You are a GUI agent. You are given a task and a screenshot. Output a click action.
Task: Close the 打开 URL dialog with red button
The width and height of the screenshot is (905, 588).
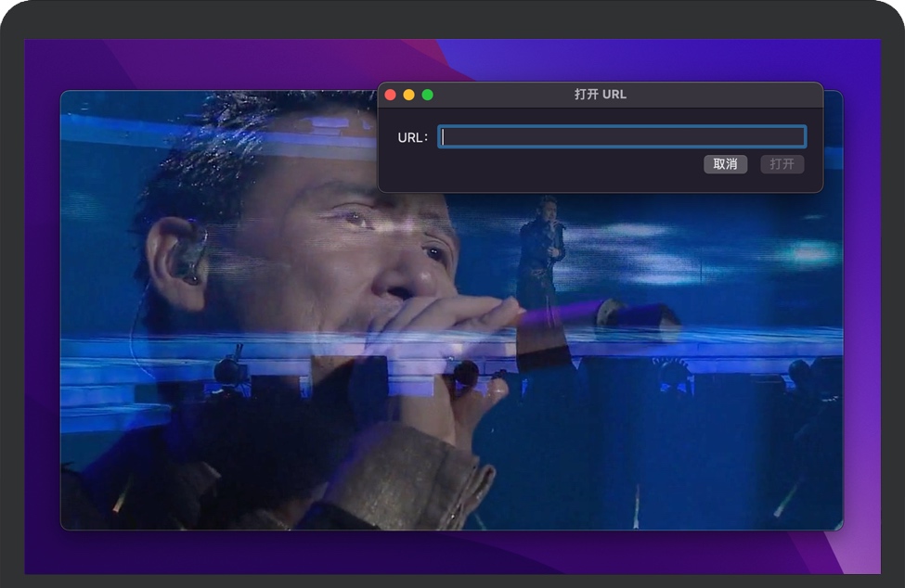[391, 95]
